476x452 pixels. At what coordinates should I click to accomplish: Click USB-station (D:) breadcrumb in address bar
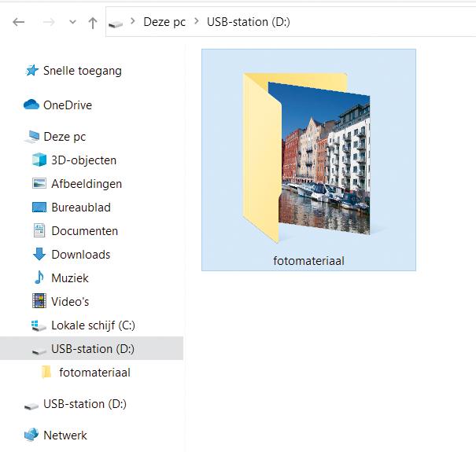(x=249, y=22)
